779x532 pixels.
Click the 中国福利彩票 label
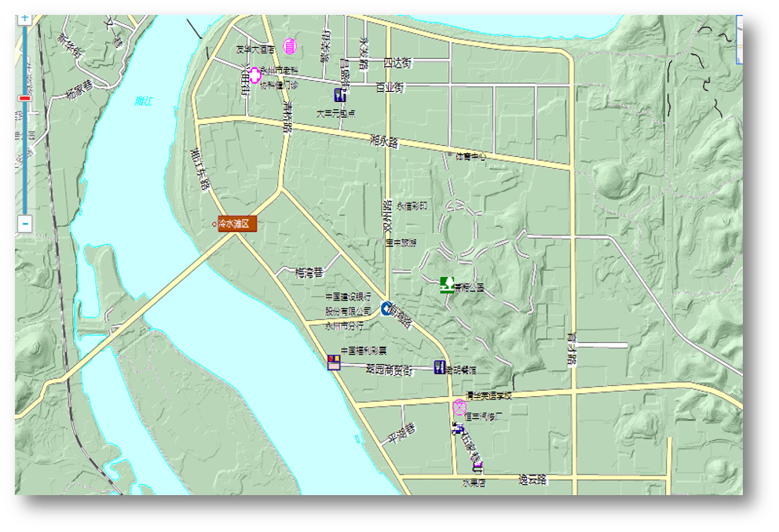pyautogui.click(x=364, y=351)
